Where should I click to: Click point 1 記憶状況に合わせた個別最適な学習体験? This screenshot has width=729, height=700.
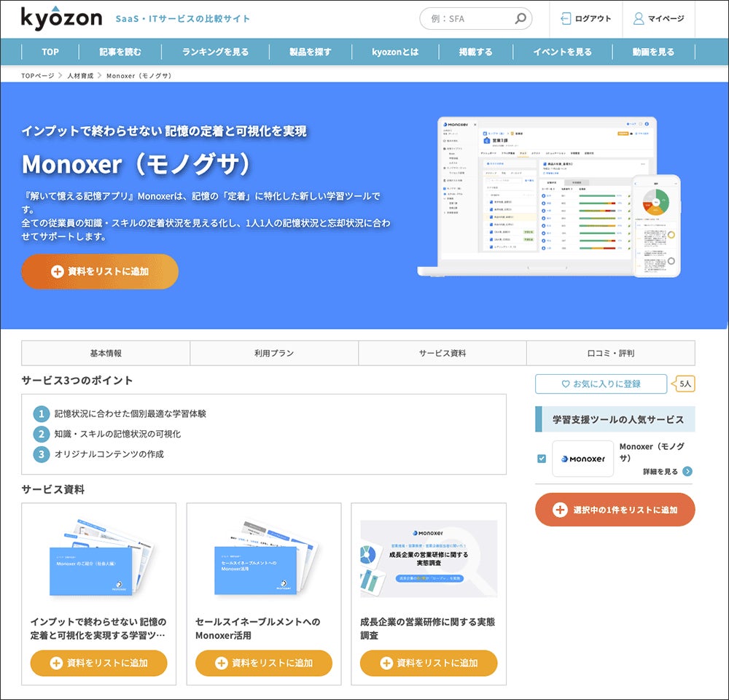pyautogui.click(x=130, y=414)
